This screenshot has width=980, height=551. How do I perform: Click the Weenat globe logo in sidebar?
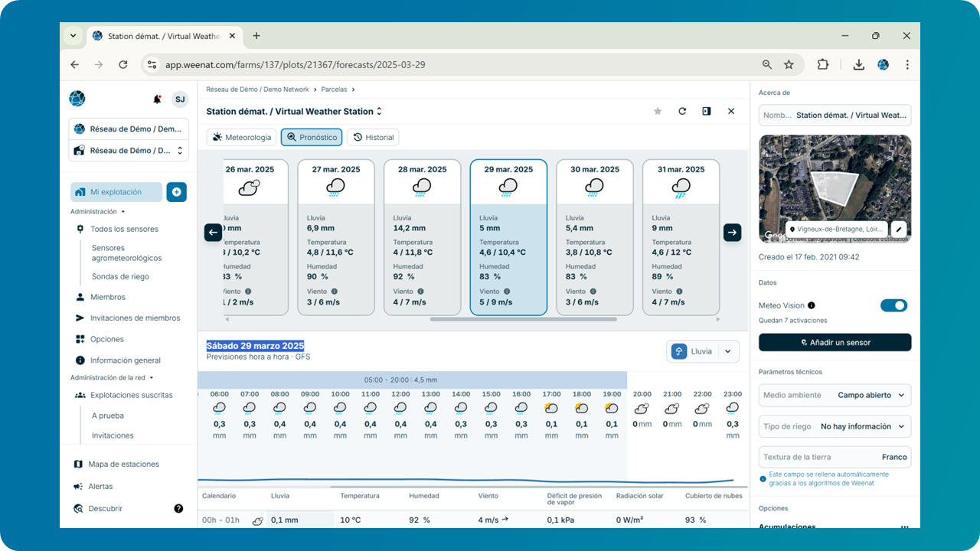coord(77,99)
